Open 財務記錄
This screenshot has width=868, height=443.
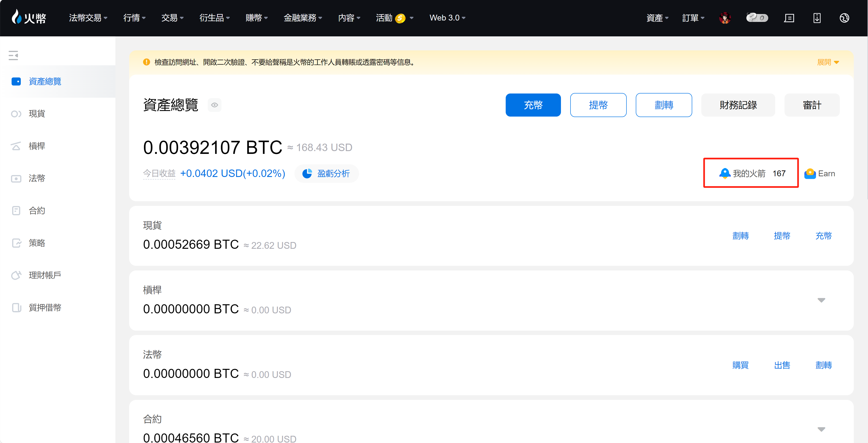[738, 105]
